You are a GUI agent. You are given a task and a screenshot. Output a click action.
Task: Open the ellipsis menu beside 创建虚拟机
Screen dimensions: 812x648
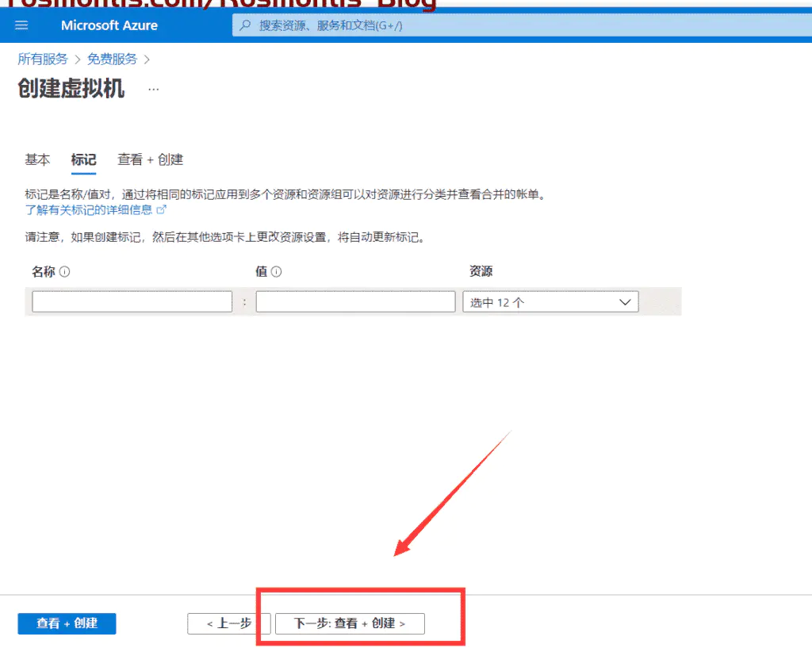tap(153, 89)
